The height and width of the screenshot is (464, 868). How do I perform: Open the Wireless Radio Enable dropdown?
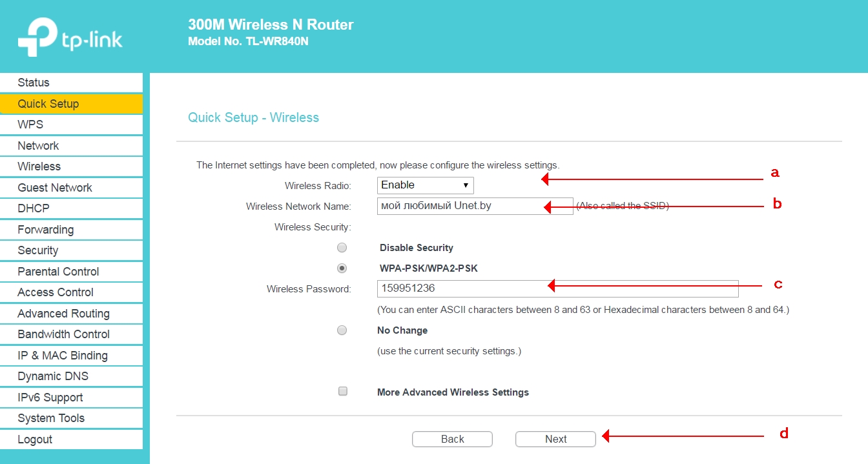click(426, 185)
